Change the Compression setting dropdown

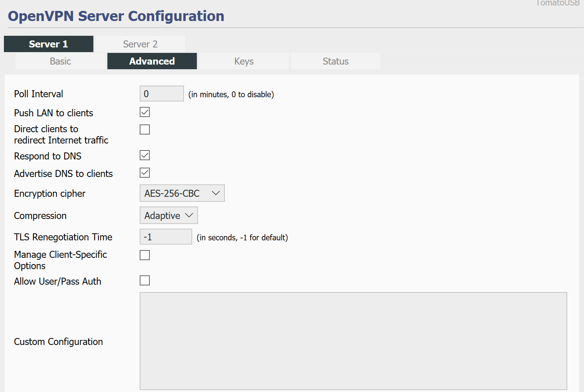(x=168, y=215)
